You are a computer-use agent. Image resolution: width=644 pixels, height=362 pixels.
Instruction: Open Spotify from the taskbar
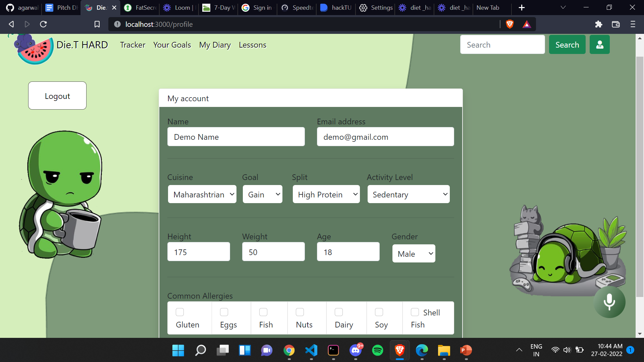pyautogui.click(x=378, y=350)
